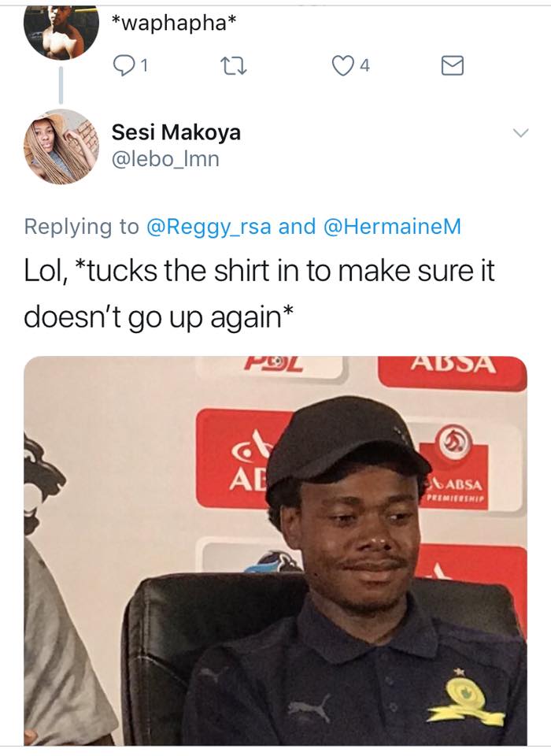The image size is (551, 756).
Task: Open the Sesi Makoya display name
Action: [x=176, y=132]
